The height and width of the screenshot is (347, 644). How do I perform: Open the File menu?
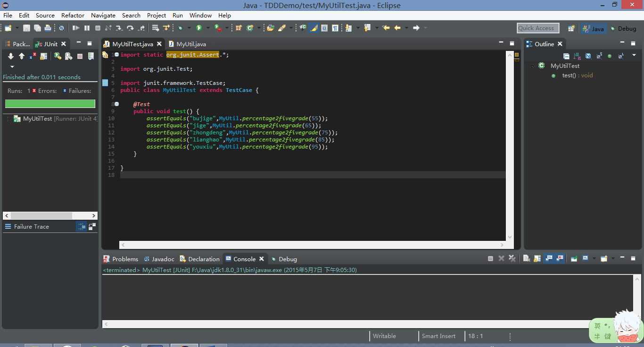point(8,15)
